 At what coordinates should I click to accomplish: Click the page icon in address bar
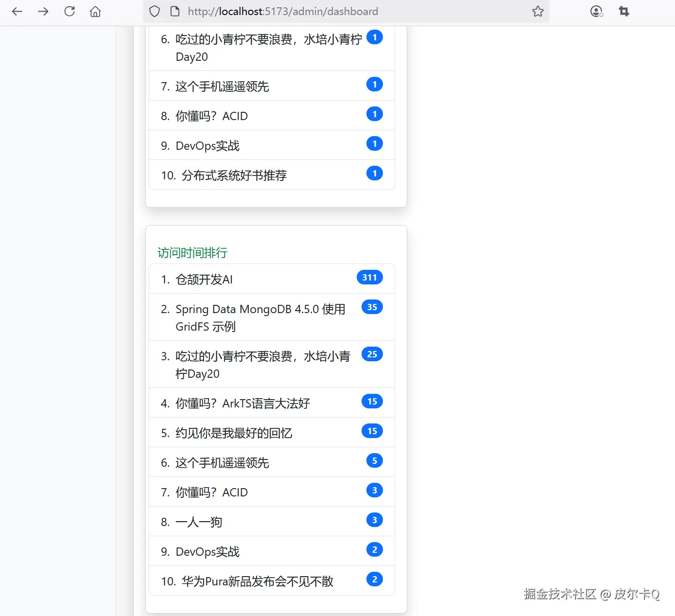(174, 11)
